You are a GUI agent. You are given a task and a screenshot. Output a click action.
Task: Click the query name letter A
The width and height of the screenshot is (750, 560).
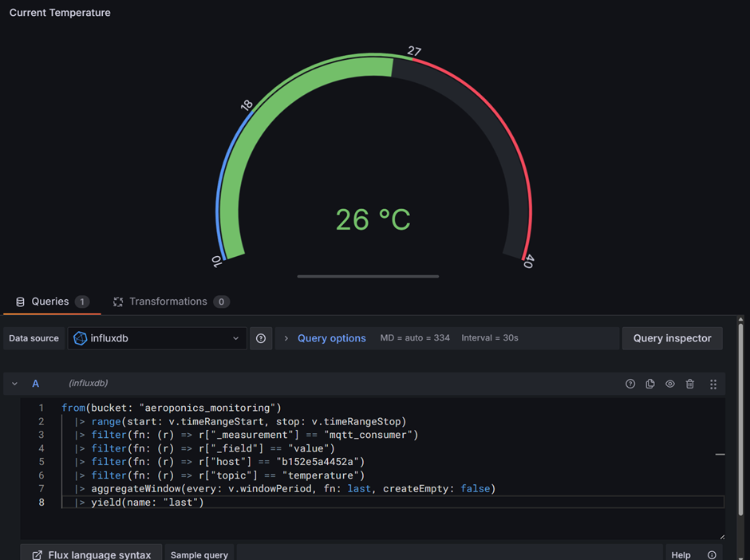[35, 384]
